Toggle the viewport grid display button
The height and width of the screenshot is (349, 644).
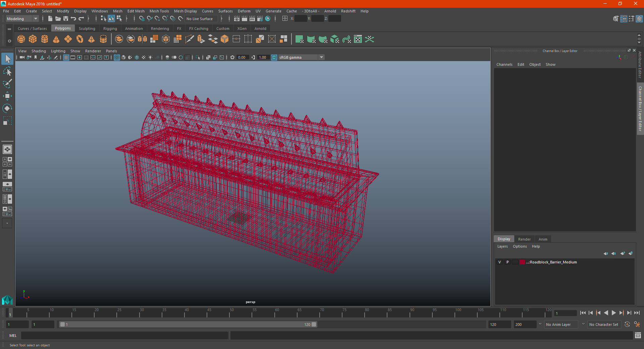coord(66,57)
